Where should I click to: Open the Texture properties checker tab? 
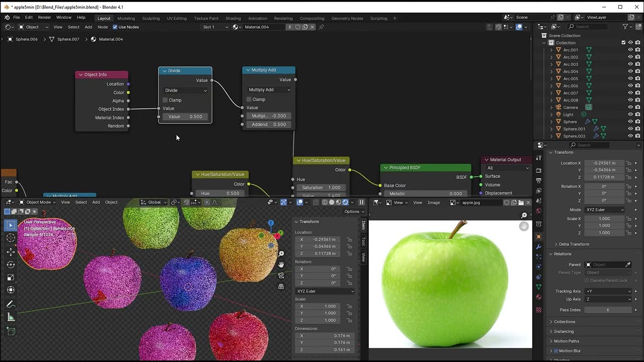[x=539, y=310]
